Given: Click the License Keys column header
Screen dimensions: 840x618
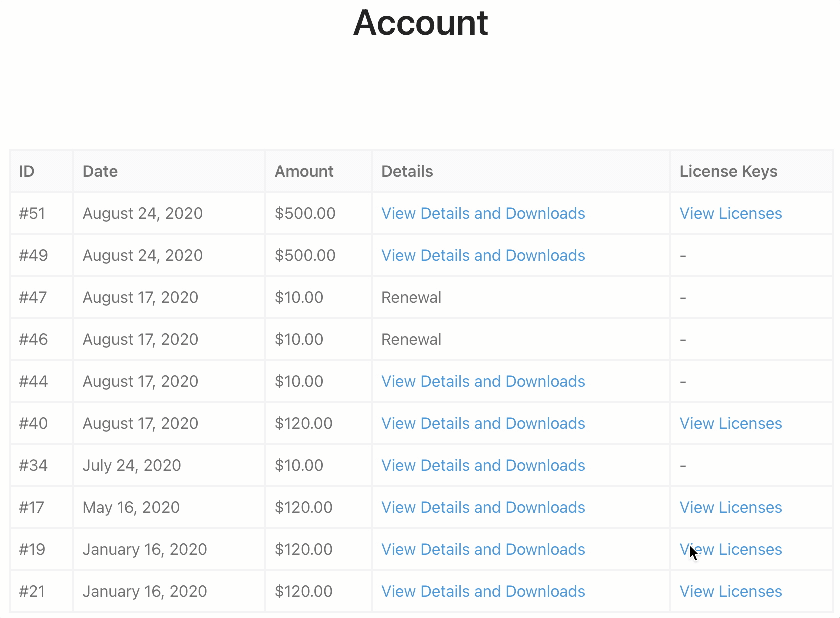Looking at the screenshot, I should [x=728, y=171].
